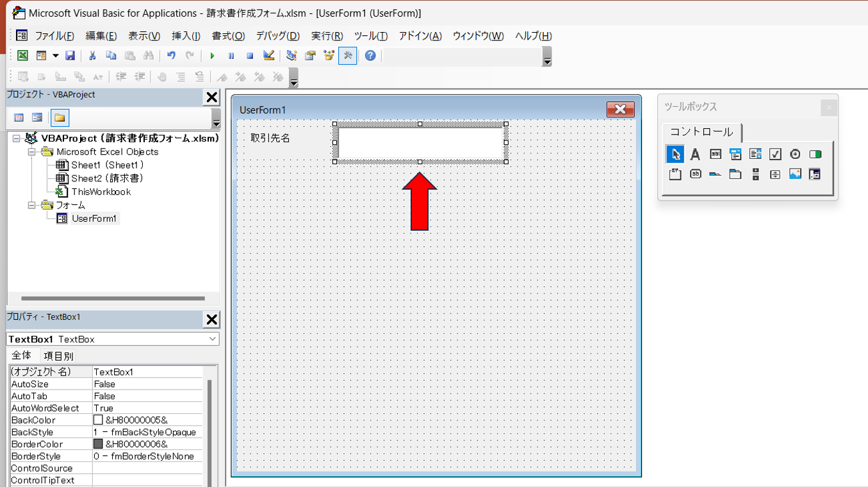The height and width of the screenshot is (487, 868).
Task: Choose the ListBox control in the toolbox
Action: pos(755,154)
